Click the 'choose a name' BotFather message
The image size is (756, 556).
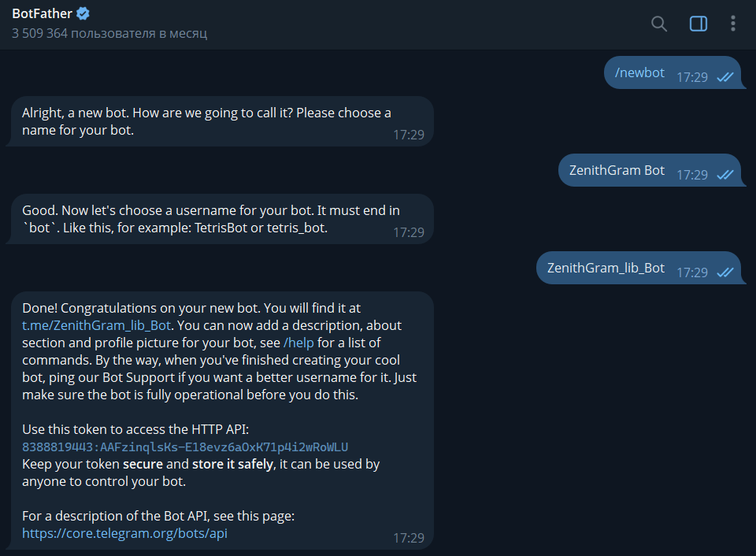click(x=206, y=121)
